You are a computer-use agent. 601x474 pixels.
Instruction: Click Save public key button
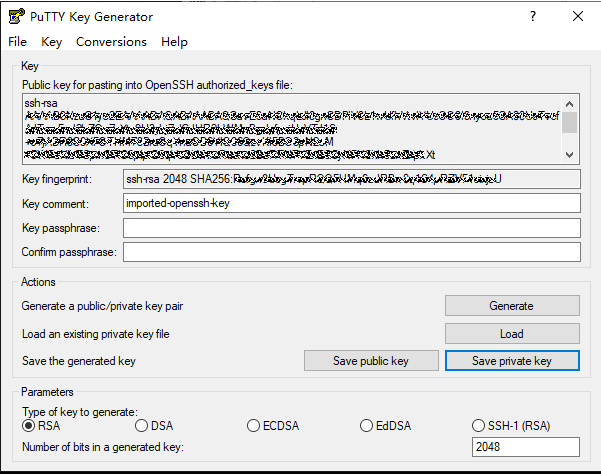[x=371, y=361]
